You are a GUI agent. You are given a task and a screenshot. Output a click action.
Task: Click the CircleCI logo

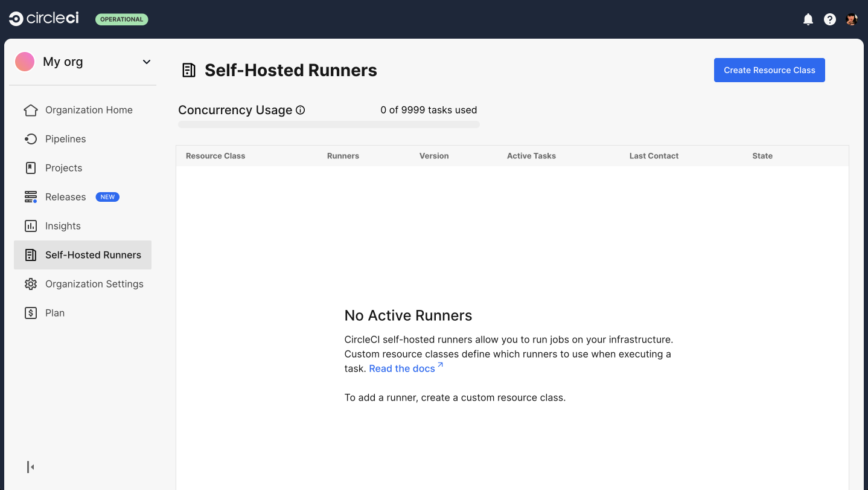[44, 19]
